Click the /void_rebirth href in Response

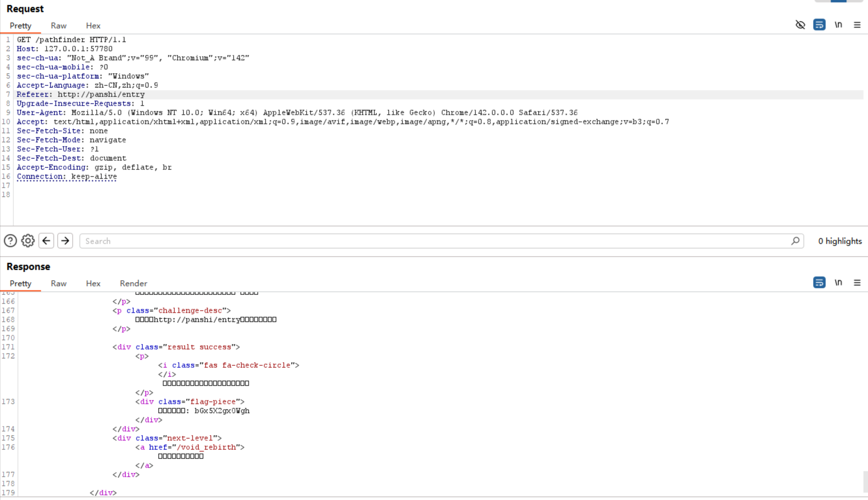coord(206,447)
